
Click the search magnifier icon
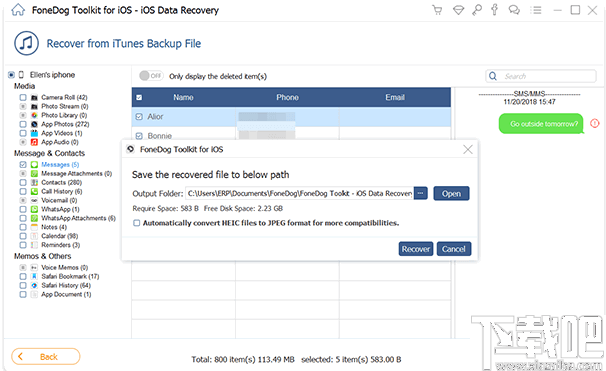[493, 76]
